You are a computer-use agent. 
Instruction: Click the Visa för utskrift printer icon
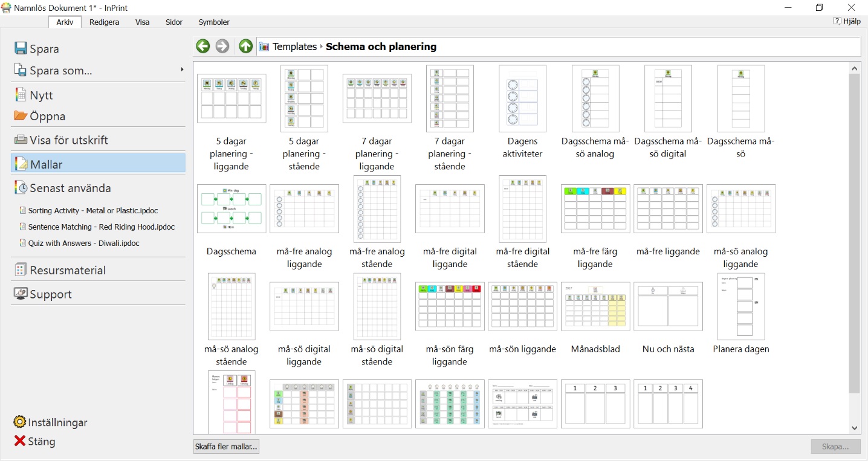(21, 140)
